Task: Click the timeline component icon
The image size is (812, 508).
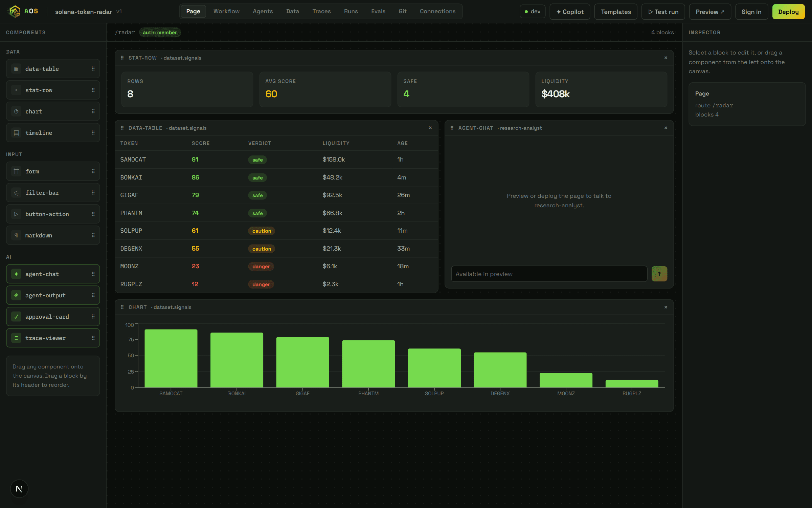Action: click(16, 133)
